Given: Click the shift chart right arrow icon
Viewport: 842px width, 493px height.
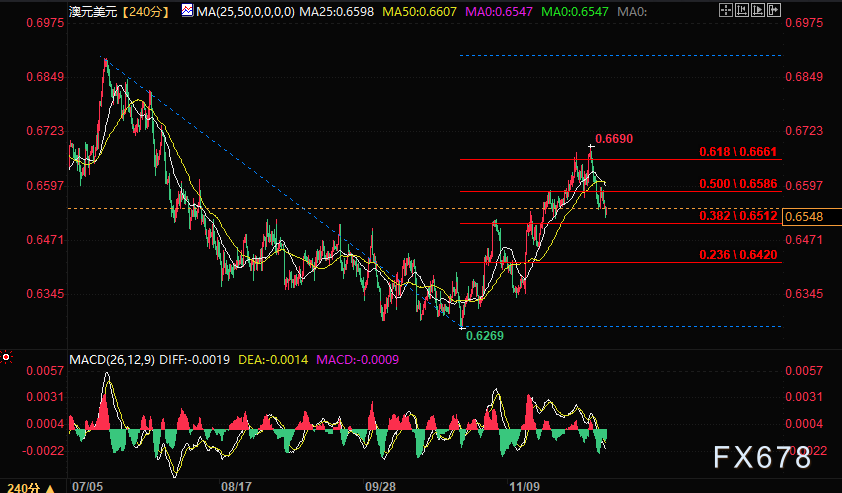Looking at the screenshot, I should pyautogui.click(x=774, y=10).
